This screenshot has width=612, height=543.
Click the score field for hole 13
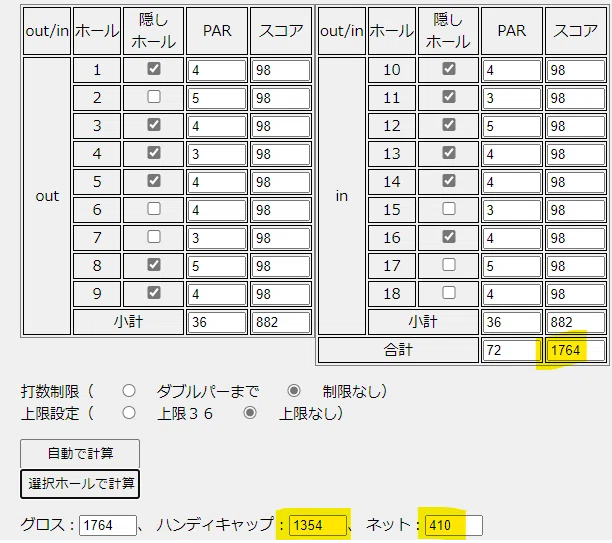point(576,154)
